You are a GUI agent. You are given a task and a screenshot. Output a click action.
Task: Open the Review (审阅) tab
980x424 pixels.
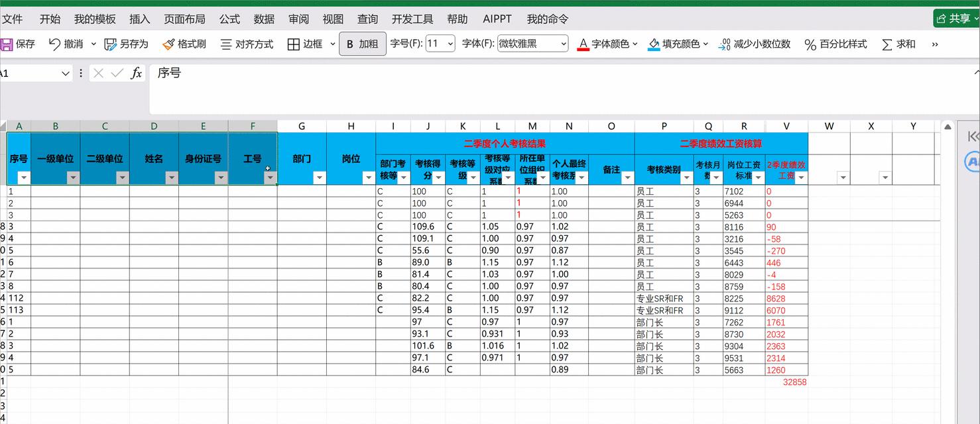(298, 19)
